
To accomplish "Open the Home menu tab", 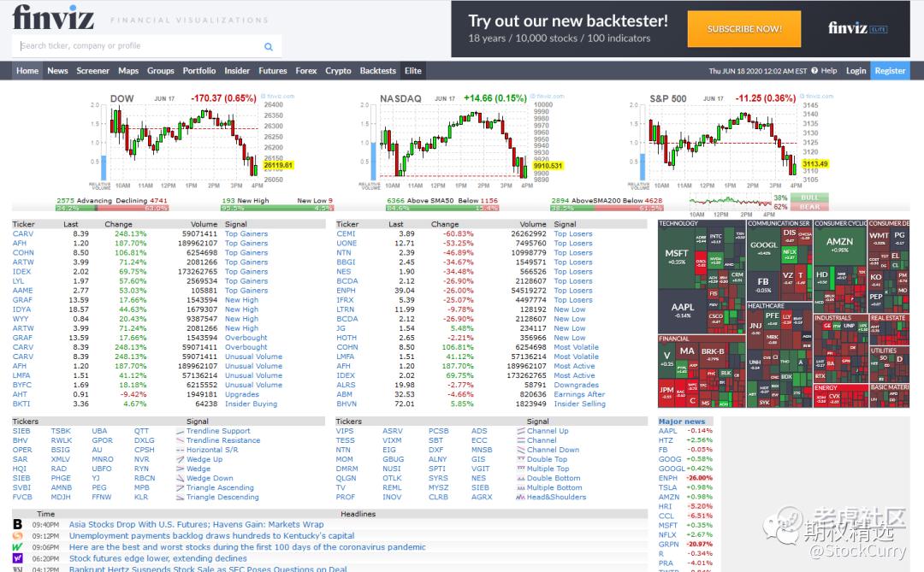I will coord(27,71).
